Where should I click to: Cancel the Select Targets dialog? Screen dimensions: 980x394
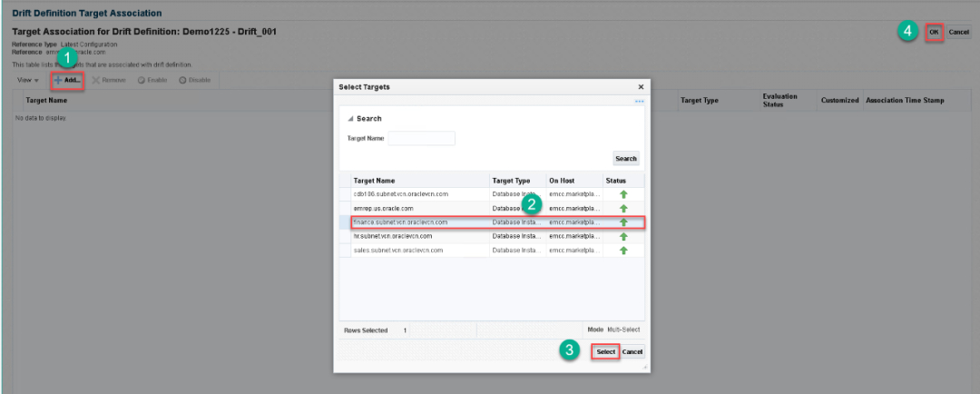point(632,351)
